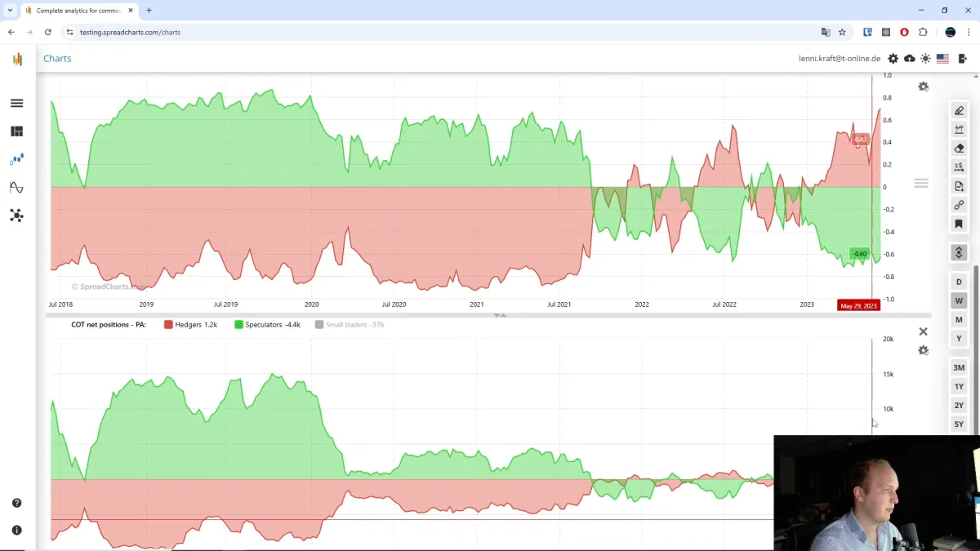Switch to the Complete analytics browser tab

(78, 11)
